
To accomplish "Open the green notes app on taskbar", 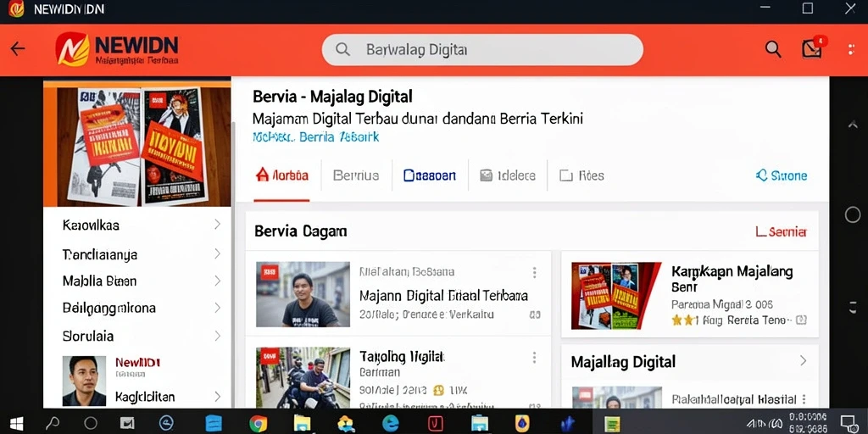I will coord(612,424).
